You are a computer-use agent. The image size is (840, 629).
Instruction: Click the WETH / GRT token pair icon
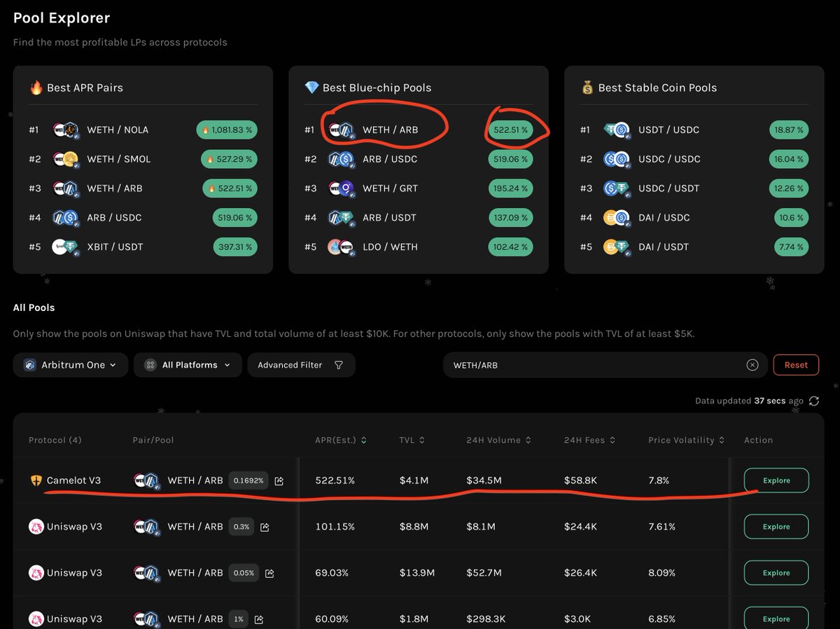tap(340, 188)
